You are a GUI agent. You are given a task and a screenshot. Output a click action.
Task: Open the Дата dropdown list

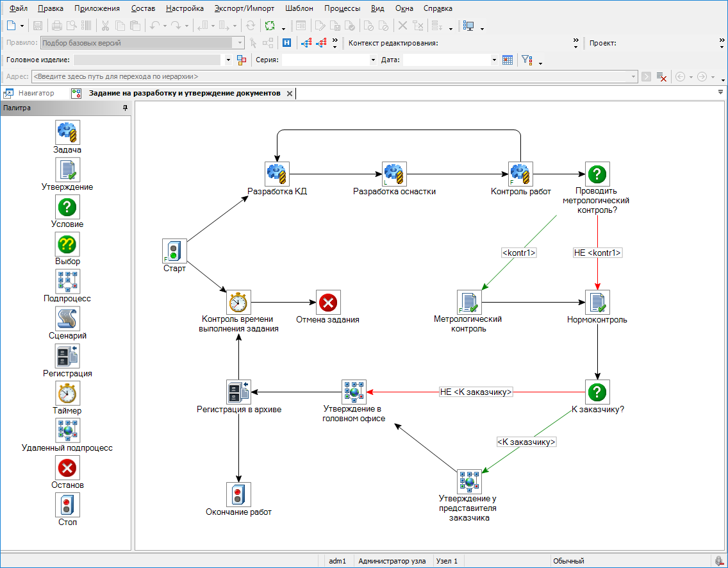(x=493, y=60)
